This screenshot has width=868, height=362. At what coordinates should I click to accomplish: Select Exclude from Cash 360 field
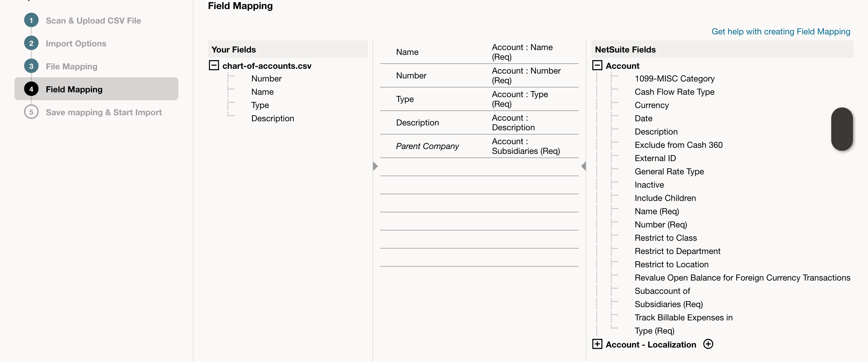point(678,145)
